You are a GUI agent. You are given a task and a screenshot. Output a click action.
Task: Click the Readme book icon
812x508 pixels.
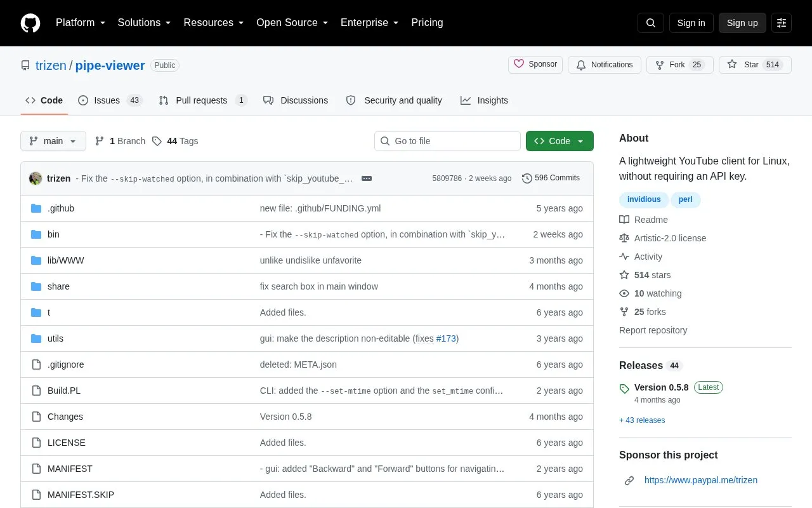pos(624,220)
